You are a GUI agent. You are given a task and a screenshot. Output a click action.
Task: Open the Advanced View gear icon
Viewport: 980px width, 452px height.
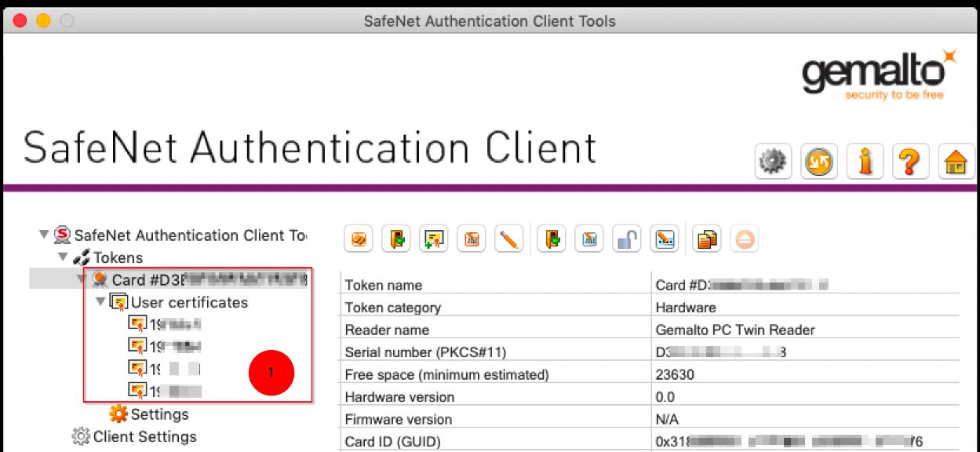click(773, 162)
